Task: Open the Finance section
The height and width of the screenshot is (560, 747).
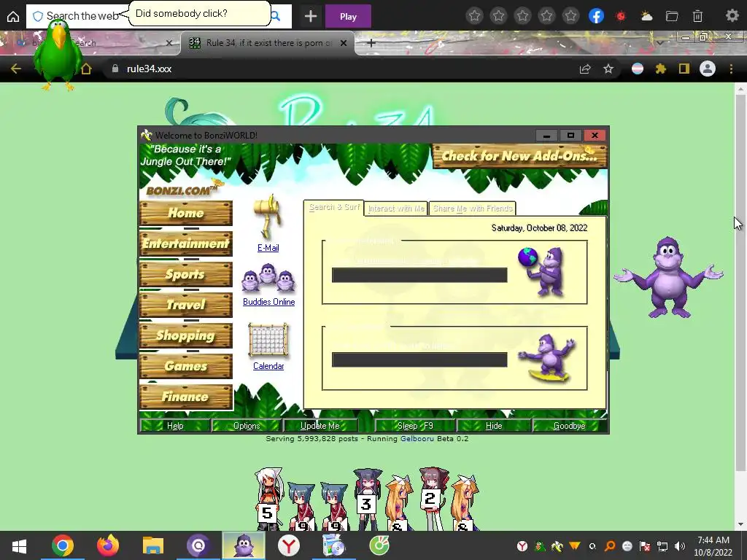Action: point(186,397)
